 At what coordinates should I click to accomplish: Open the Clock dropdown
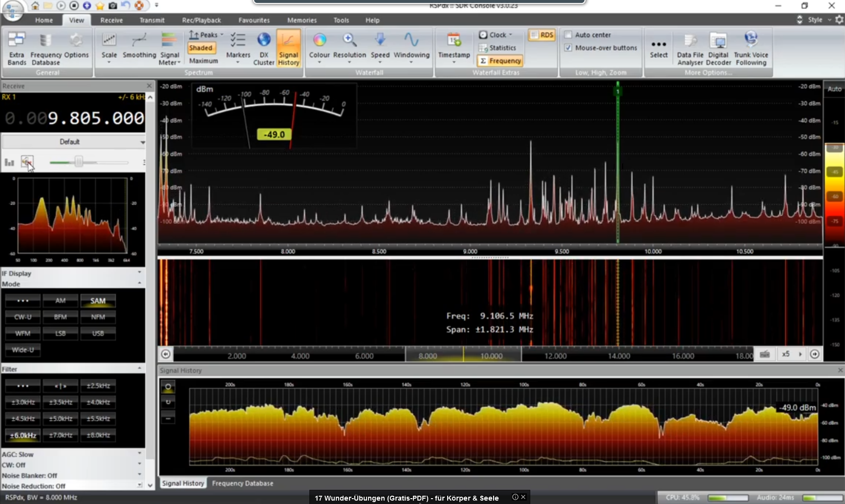coord(496,35)
